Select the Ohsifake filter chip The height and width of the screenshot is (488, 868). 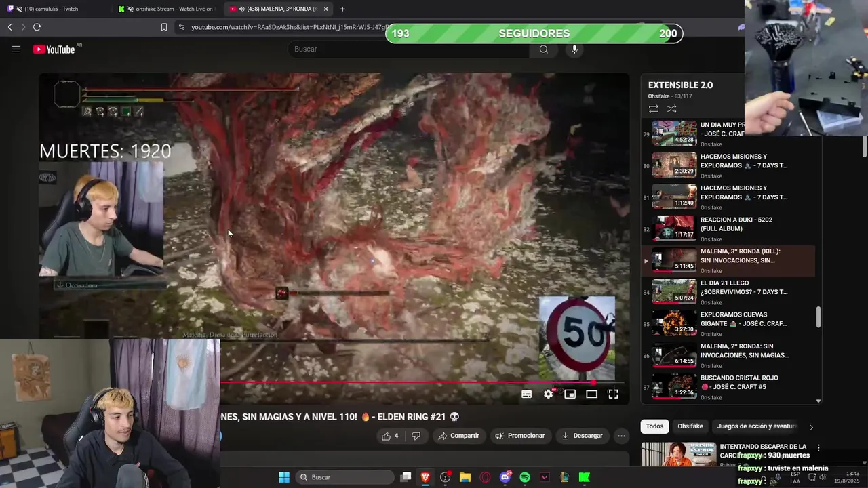tap(690, 426)
